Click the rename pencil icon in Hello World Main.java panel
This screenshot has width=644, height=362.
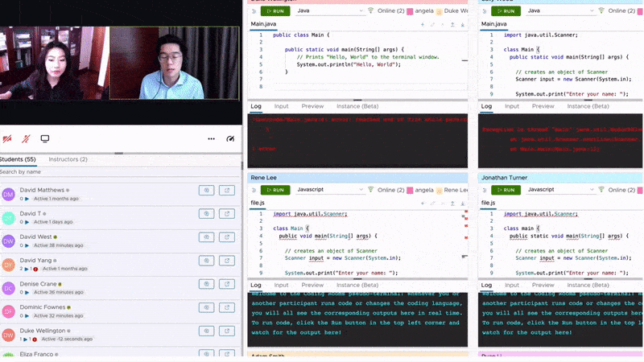click(432, 25)
